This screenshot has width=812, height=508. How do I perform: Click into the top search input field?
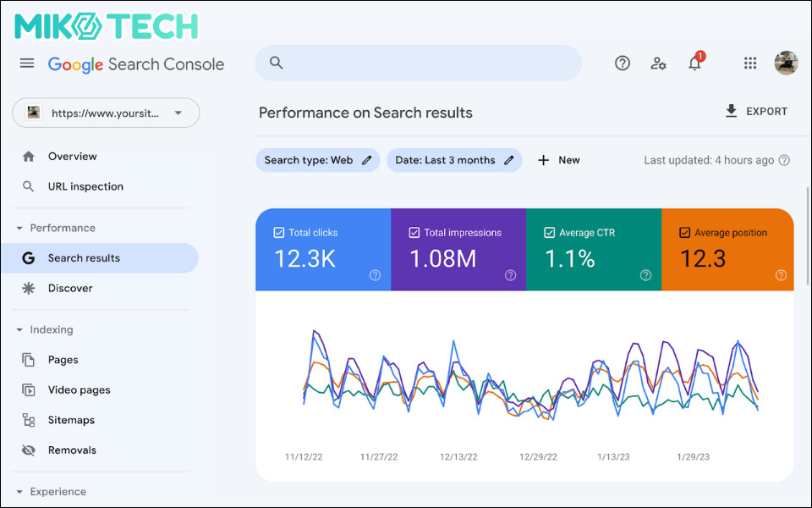(x=419, y=63)
